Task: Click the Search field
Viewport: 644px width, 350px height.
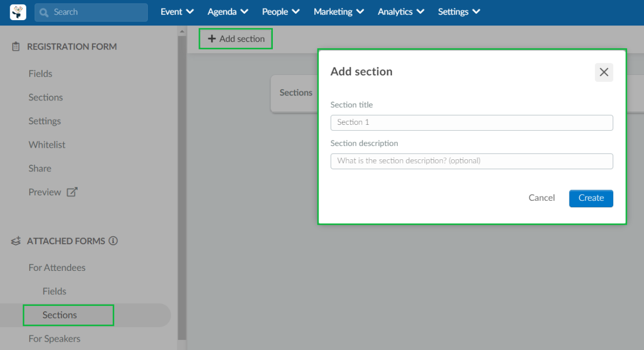Action: (91, 12)
